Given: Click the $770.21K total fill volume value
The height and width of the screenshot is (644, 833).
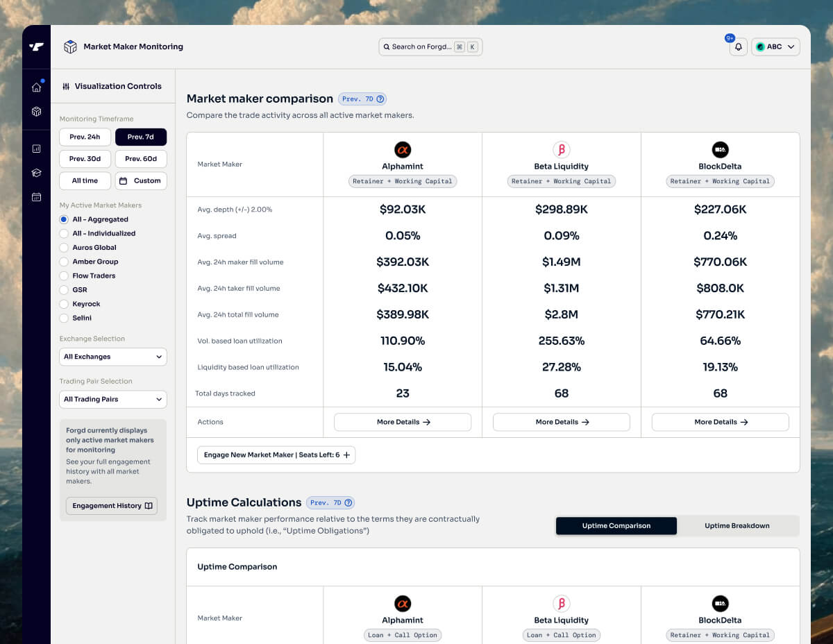Looking at the screenshot, I should pos(721,314).
